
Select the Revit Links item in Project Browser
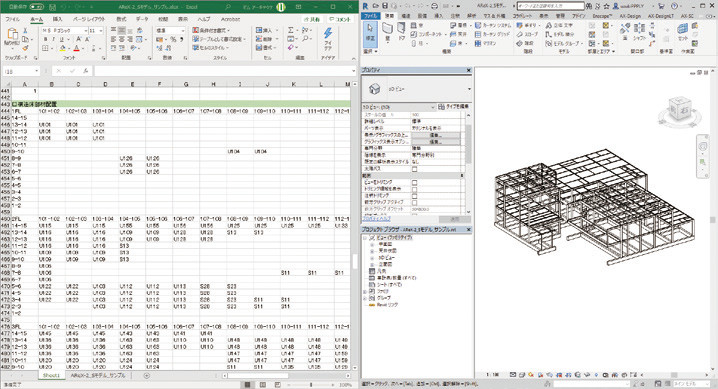coord(383,305)
